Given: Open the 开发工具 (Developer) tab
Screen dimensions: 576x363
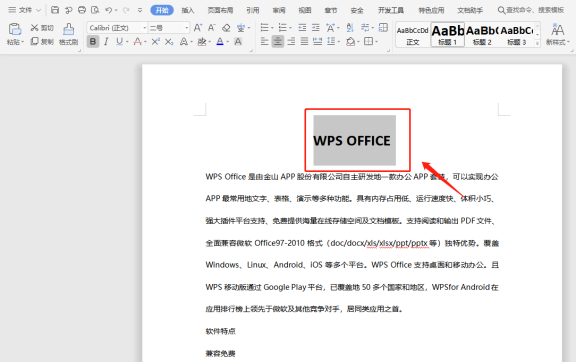Looking at the screenshot, I should 391,10.
